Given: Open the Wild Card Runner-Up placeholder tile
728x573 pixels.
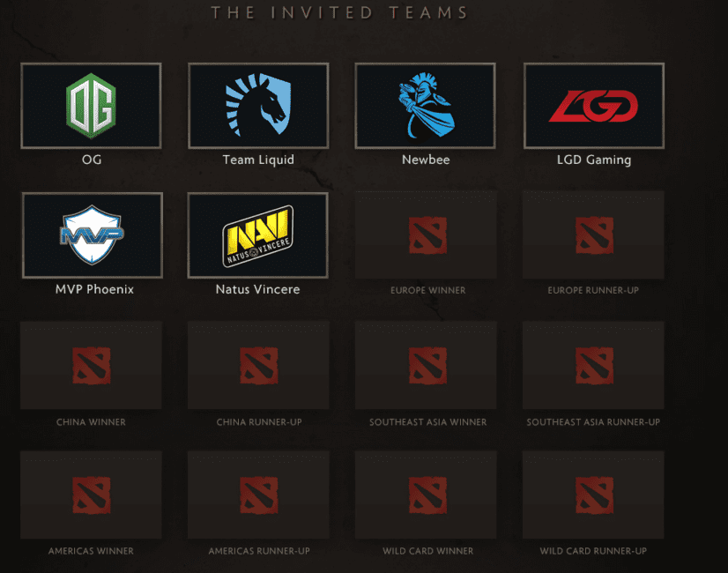Looking at the screenshot, I should tap(593, 495).
